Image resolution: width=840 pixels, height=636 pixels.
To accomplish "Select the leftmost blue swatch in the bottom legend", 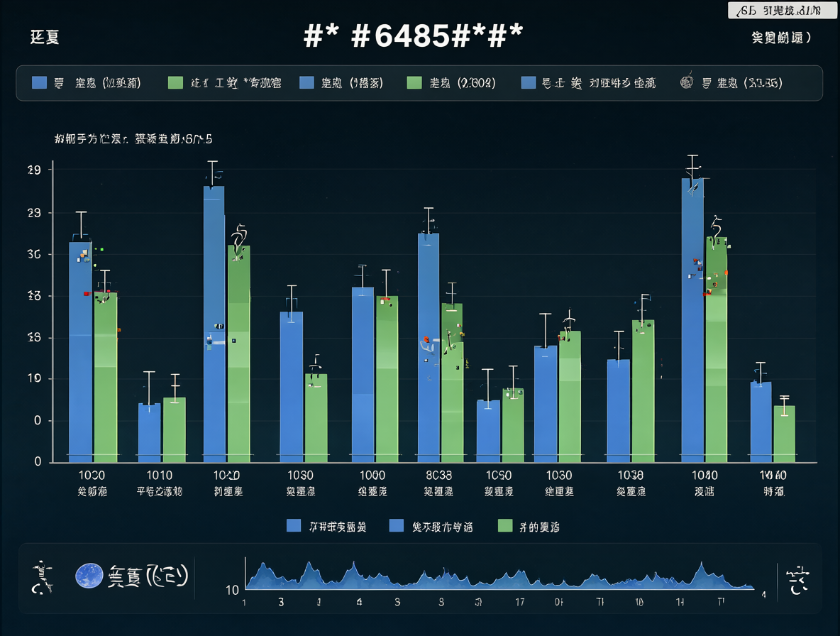I will [294, 526].
